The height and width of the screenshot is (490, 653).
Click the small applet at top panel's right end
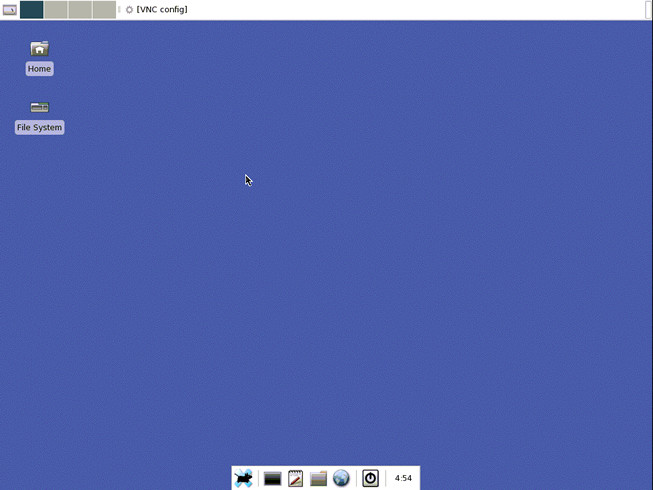point(649,10)
